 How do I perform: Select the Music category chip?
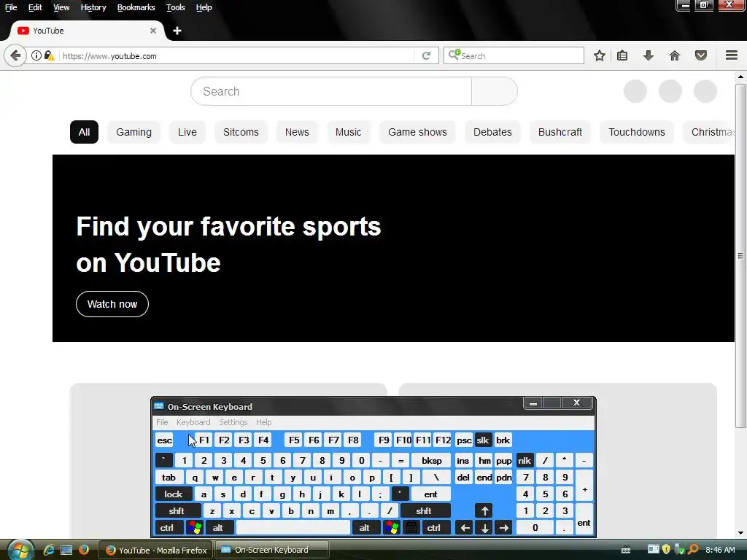point(348,133)
